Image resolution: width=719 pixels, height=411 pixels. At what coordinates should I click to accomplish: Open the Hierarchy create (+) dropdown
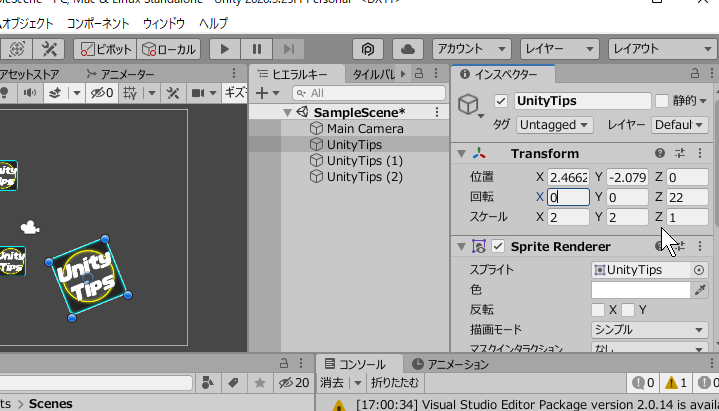pos(267,93)
